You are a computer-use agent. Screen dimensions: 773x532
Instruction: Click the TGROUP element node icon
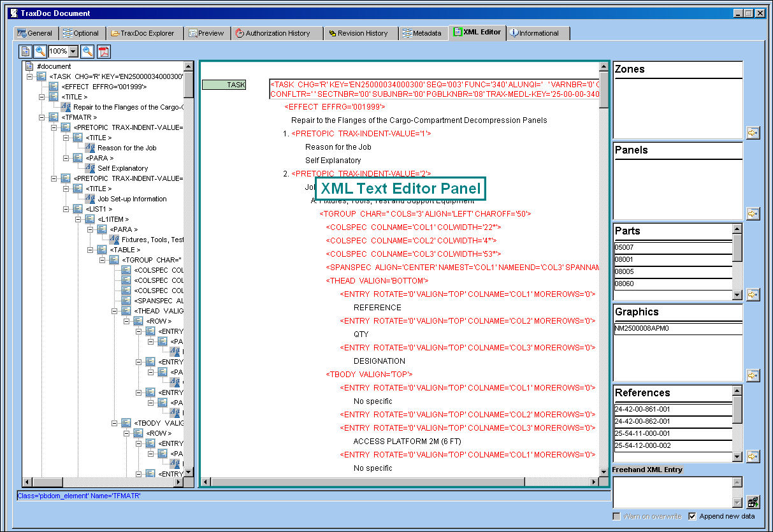pyautogui.click(x=114, y=260)
